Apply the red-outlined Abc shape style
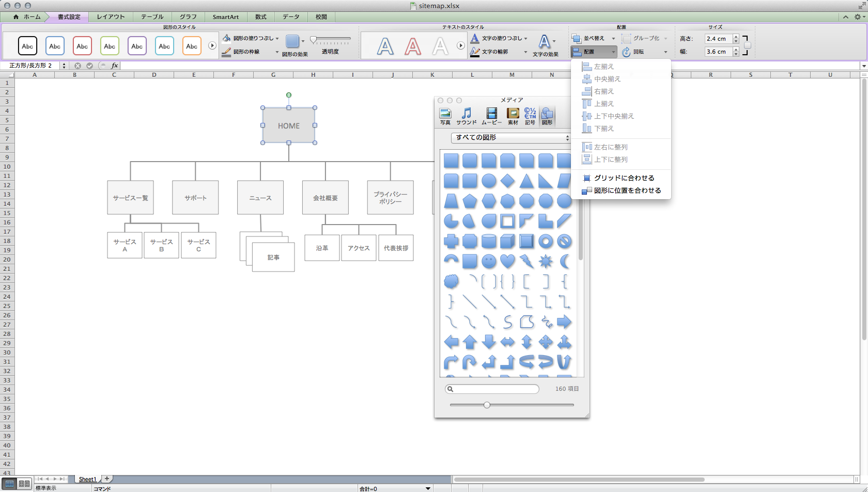The image size is (868, 492). point(82,46)
